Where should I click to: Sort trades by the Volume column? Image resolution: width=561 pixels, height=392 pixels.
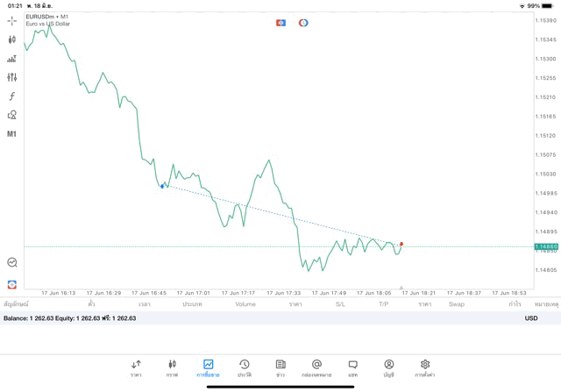point(245,304)
